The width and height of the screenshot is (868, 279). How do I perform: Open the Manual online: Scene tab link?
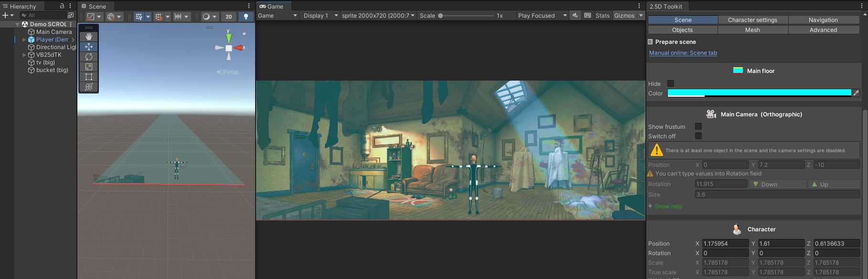tap(683, 53)
